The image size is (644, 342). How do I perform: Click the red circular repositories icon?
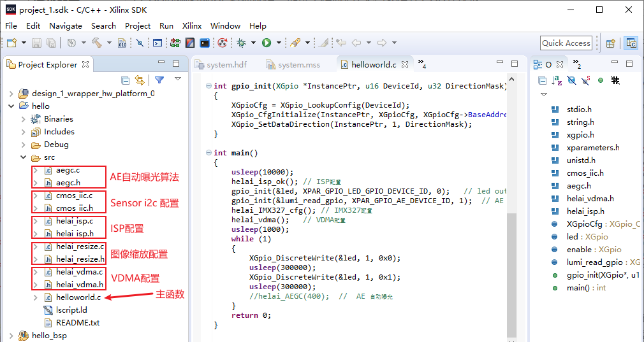click(x=223, y=43)
